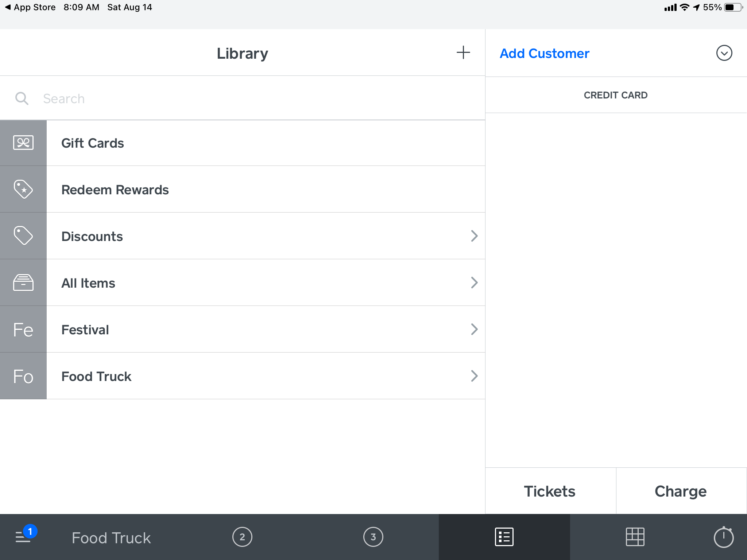This screenshot has width=747, height=560.
Task: Open the circled dropdown arrow beside Add Customer
Action: pyautogui.click(x=724, y=53)
